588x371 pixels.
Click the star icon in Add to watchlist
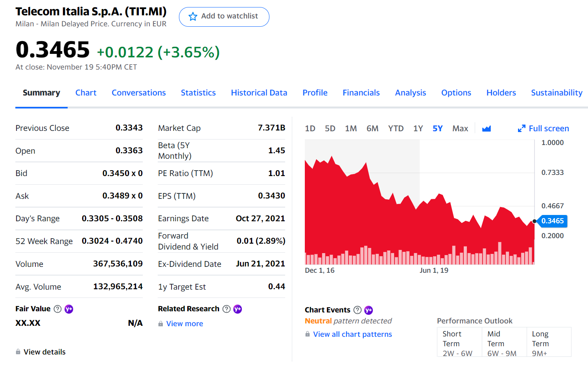tap(193, 17)
